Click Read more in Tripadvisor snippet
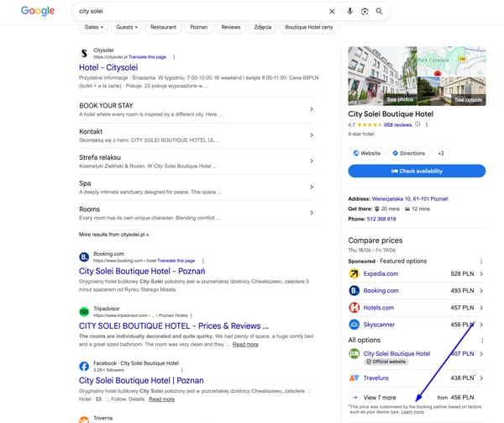 [x=245, y=345]
